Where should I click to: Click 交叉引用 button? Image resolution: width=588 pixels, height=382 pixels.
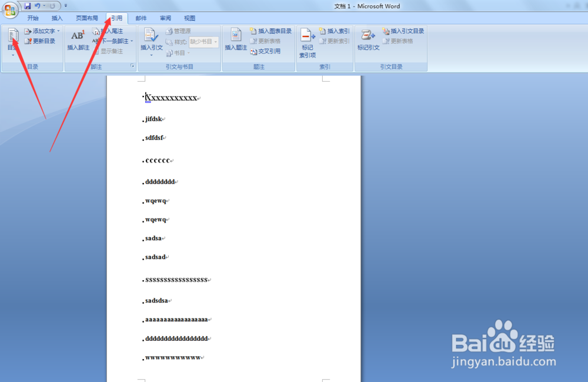click(266, 51)
